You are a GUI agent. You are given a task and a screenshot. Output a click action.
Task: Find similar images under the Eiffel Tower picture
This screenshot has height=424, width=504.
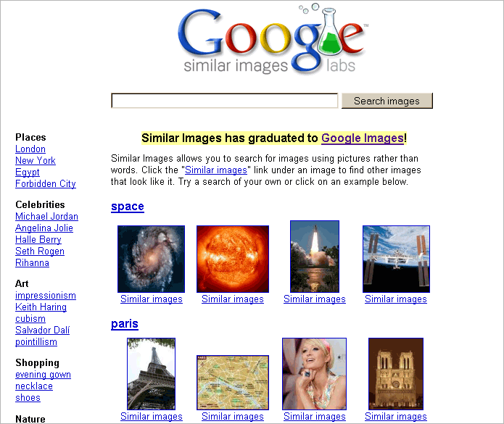point(152,416)
